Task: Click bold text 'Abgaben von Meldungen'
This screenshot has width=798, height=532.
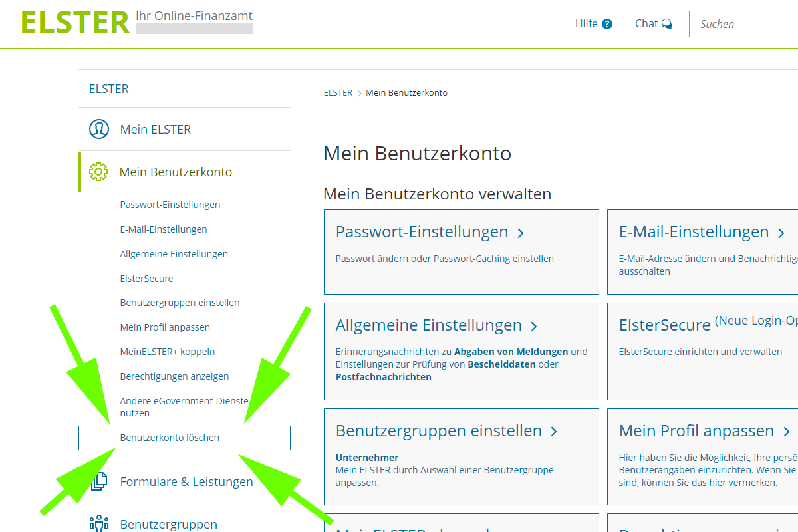Action: pos(511,352)
